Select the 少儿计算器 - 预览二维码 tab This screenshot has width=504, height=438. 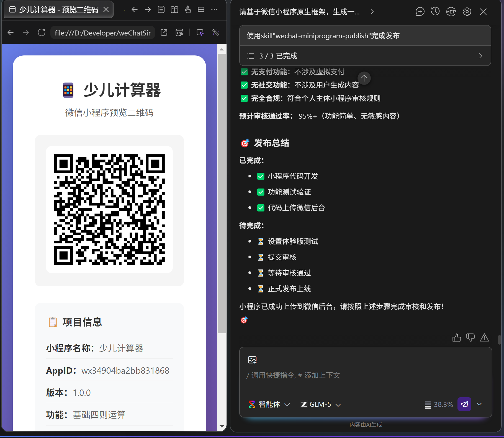point(59,10)
